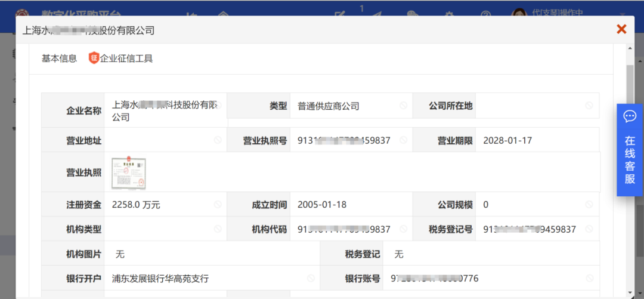The width and height of the screenshot is (644, 299).
Task: Open the 在线客服 side panel
Action: pyautogui.click(x=630, y=159)
